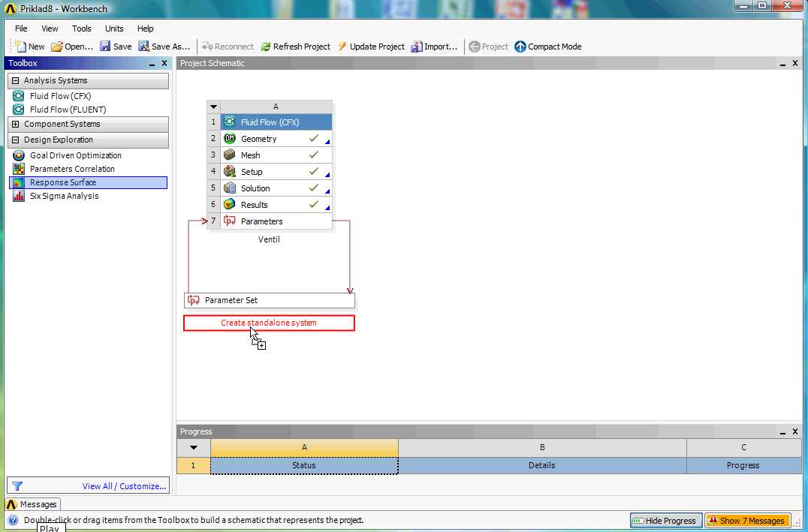Click the Mesh cell icon
Screen dimensions: 808x532
coord(230,155)
